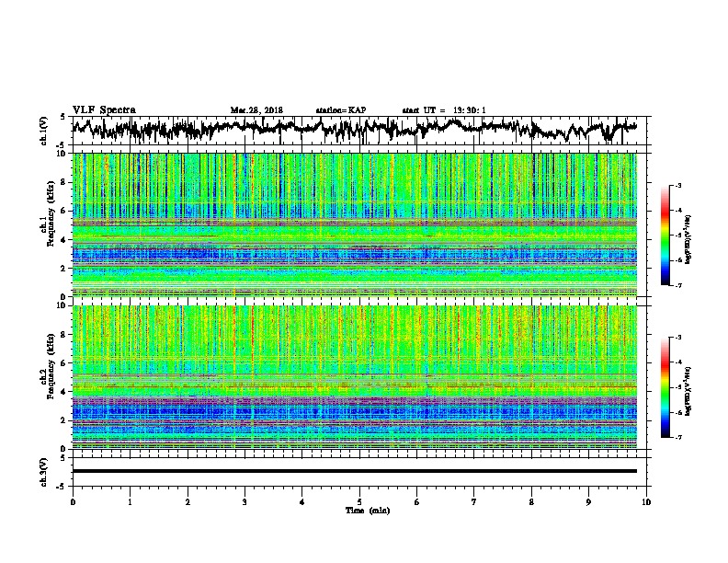Viewport: 728px width, 563px height.
Task: Click the "10" kHz tick on ch.1 axis
Action: 62,154
